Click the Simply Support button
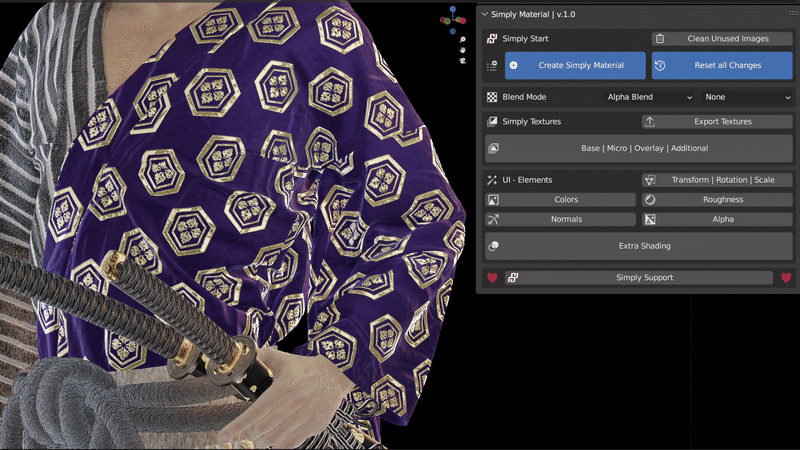800x450 pixels. point(643,278)
